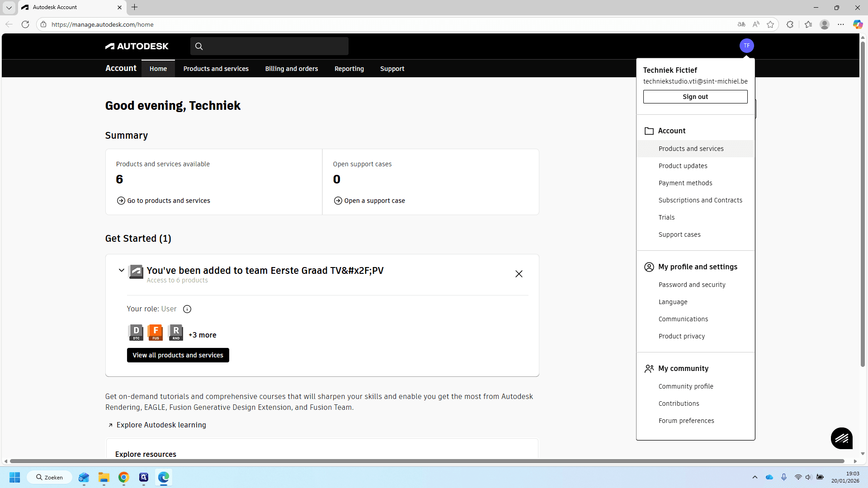Click the RND product icon
Screen dimensions: 868x488
[x=176, y=333]
